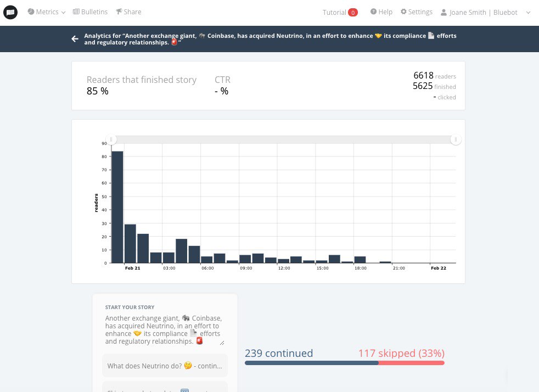Open the Share menu item

click(x=128, y=12)
